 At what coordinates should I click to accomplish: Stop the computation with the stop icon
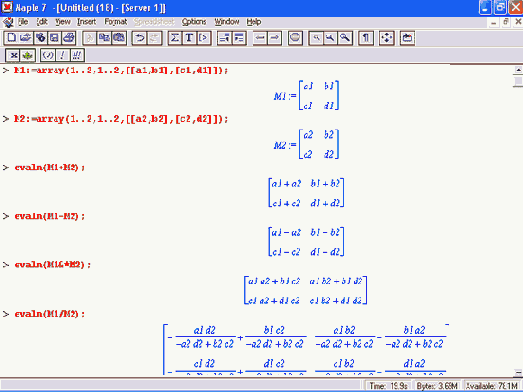coord(295,38)
